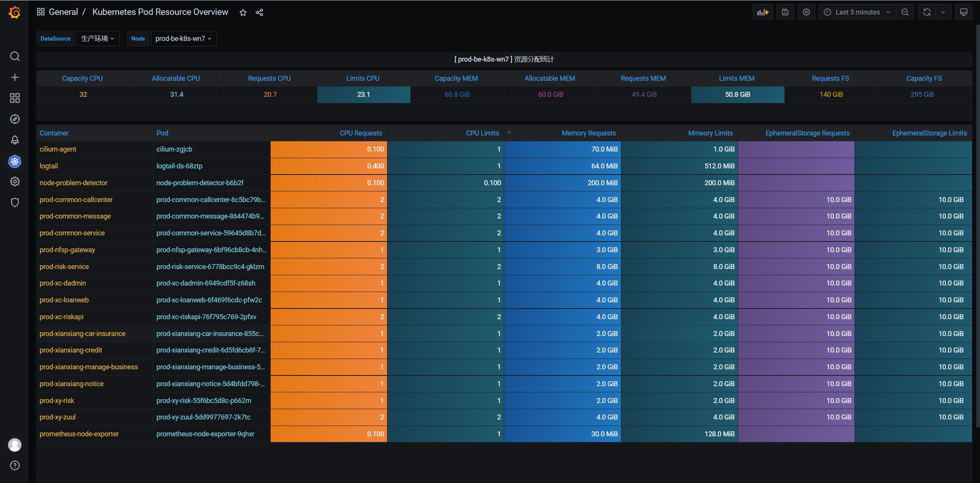Star the dashboard as favorite
Viewport: 980px width, 483px height.
(x=243, y=13)
